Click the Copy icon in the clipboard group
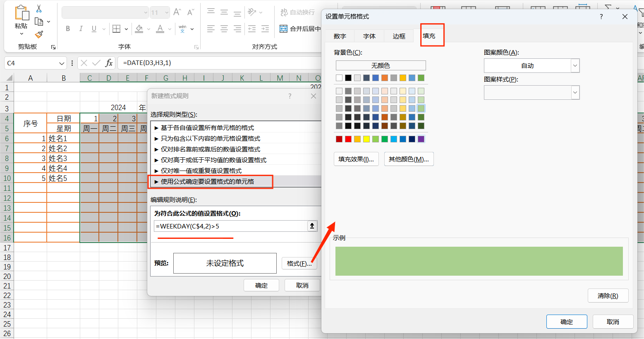The height and width of the screenshot is (339, 644). [x=39, y=21]
